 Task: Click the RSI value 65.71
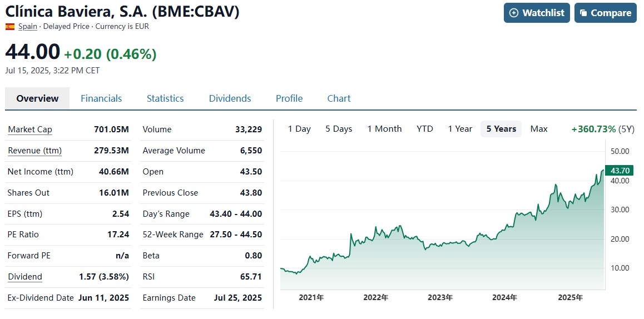point(251,277)
